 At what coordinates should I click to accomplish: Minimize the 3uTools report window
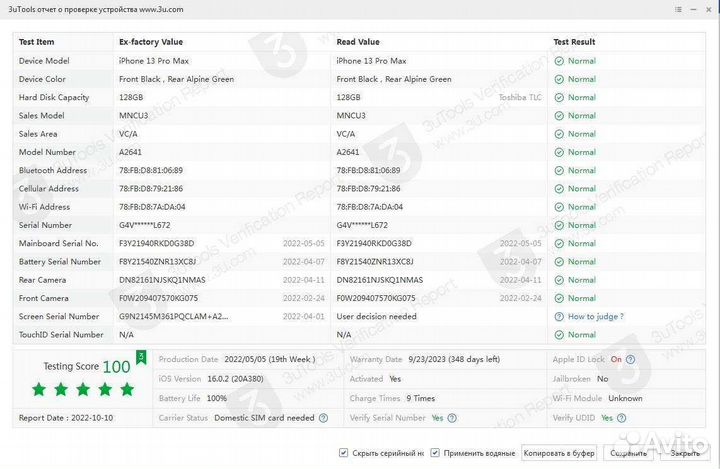coord(693,10)
